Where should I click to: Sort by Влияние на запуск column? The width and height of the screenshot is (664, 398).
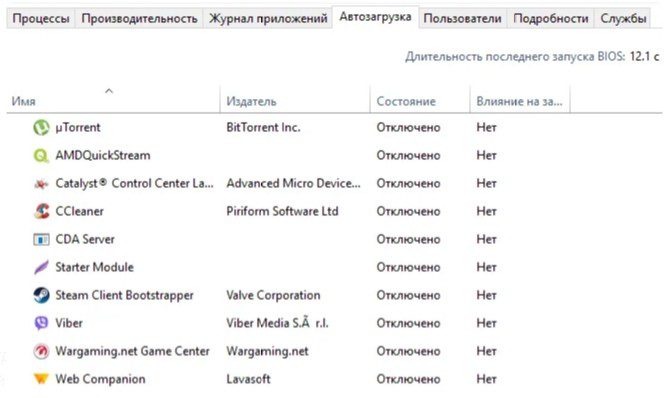click(520, 100)
